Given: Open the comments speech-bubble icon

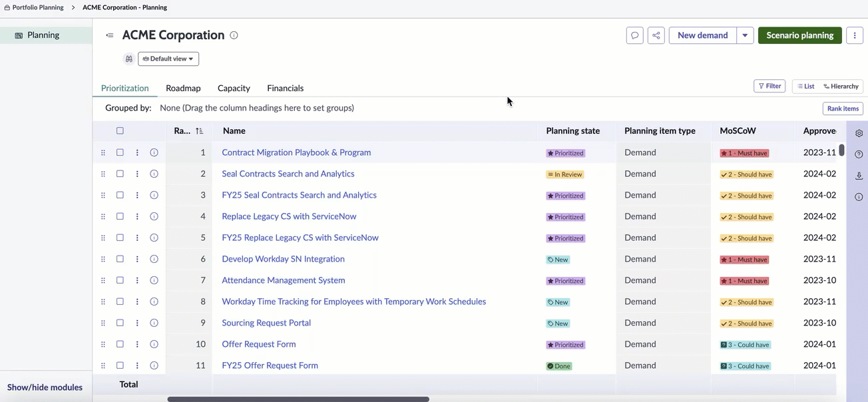Looking at the screenshot, I should (x=635, y=35).
